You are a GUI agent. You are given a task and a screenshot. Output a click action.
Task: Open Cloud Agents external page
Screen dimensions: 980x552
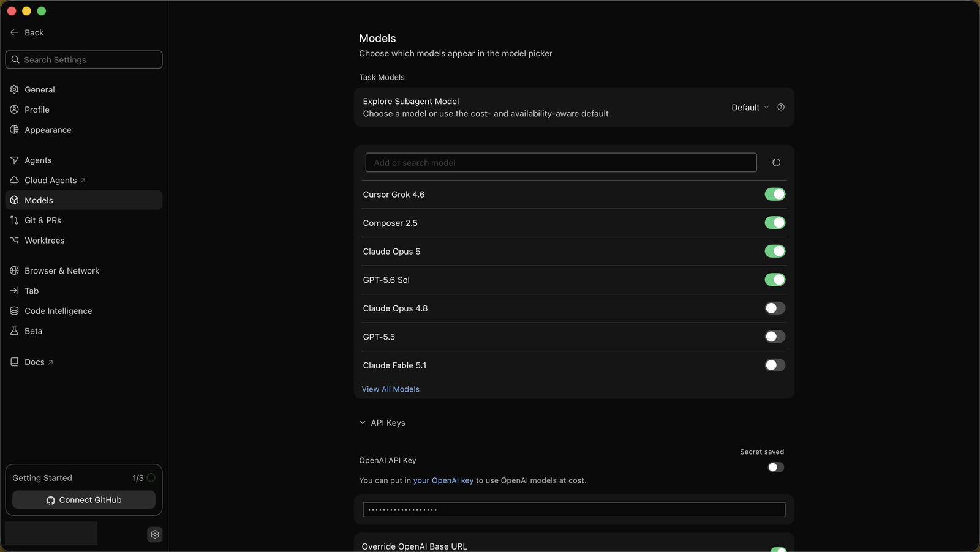[84, 180]
